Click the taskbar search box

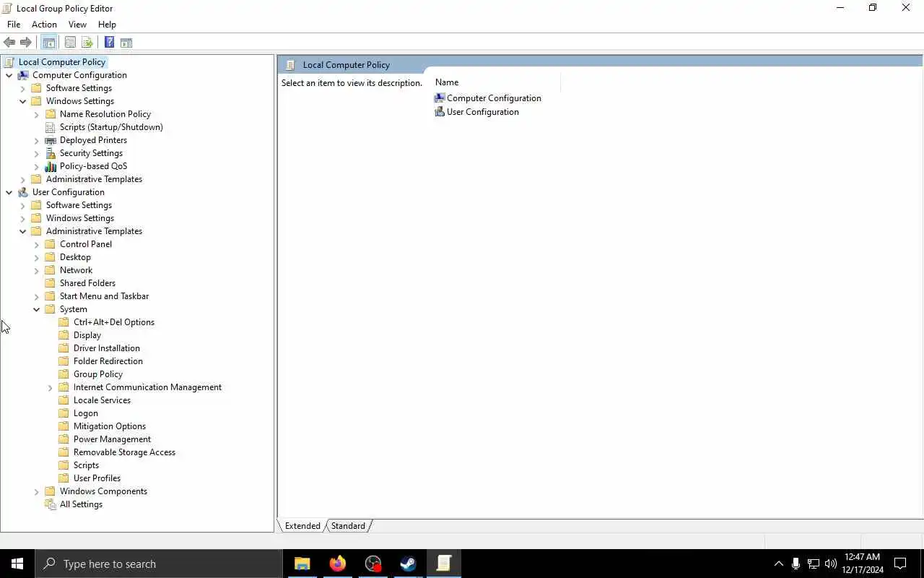coord(158,564)
